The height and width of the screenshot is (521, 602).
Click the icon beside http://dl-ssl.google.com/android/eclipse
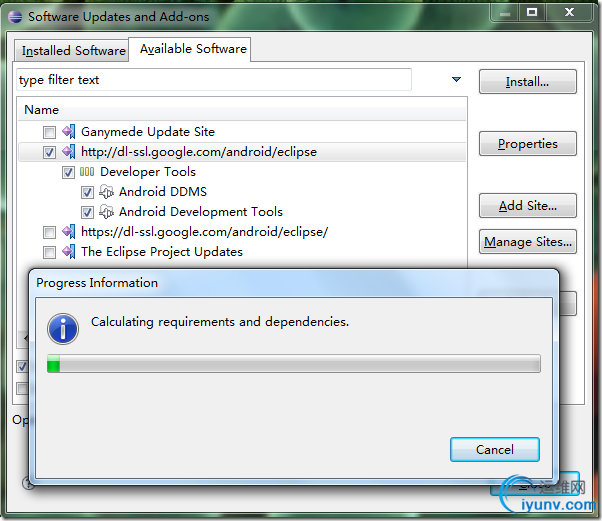click(69, 152)
